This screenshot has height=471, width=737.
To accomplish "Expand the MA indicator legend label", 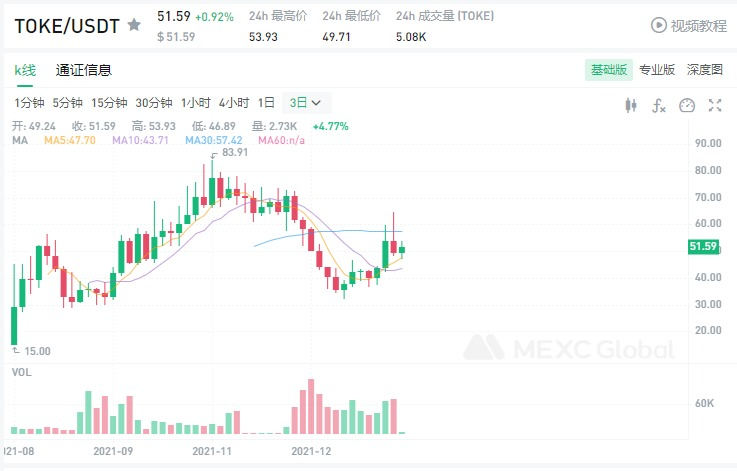I will (x=19, y=141).
